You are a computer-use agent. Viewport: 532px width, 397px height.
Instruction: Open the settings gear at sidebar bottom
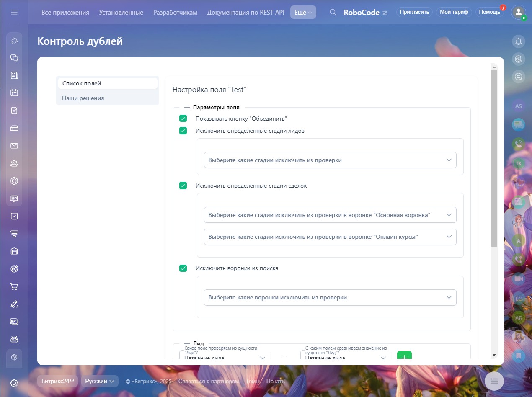point(14,383)
